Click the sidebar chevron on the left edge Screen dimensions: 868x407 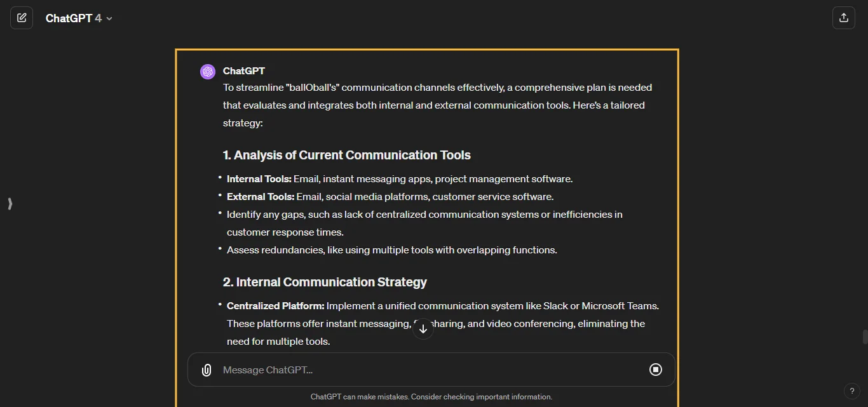[x=10, y=204]
